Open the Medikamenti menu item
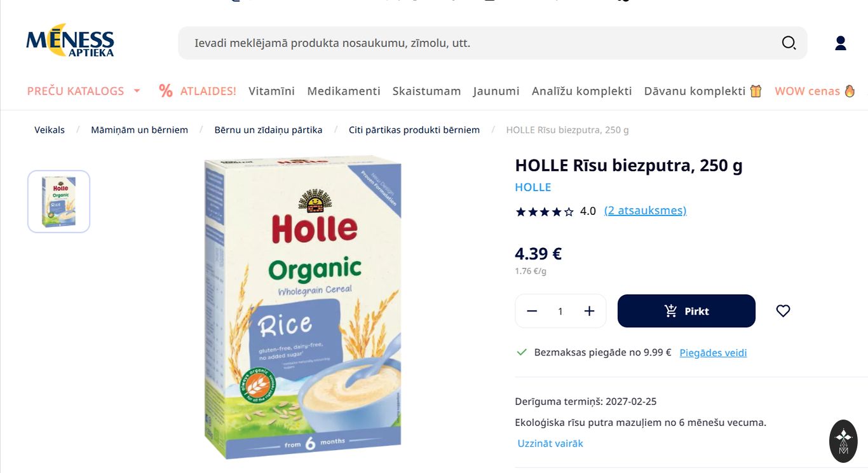 click(x=344, y=91)
